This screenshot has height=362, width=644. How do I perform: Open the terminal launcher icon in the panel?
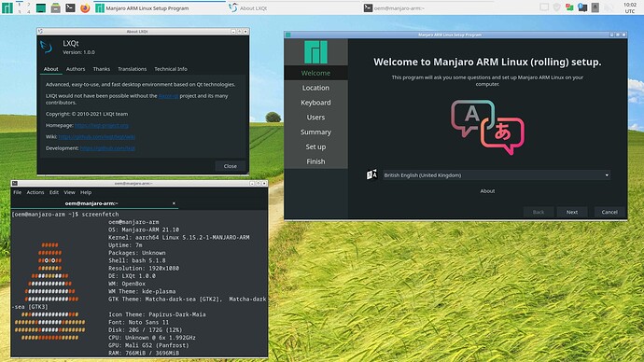70,7
